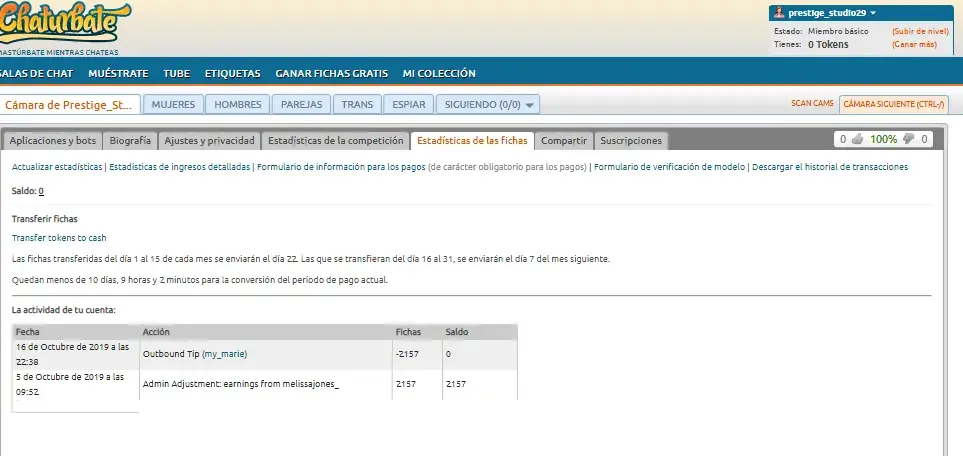Click the Ganar más link
Viewport: 963px width, 456px height.
point(914,44)
